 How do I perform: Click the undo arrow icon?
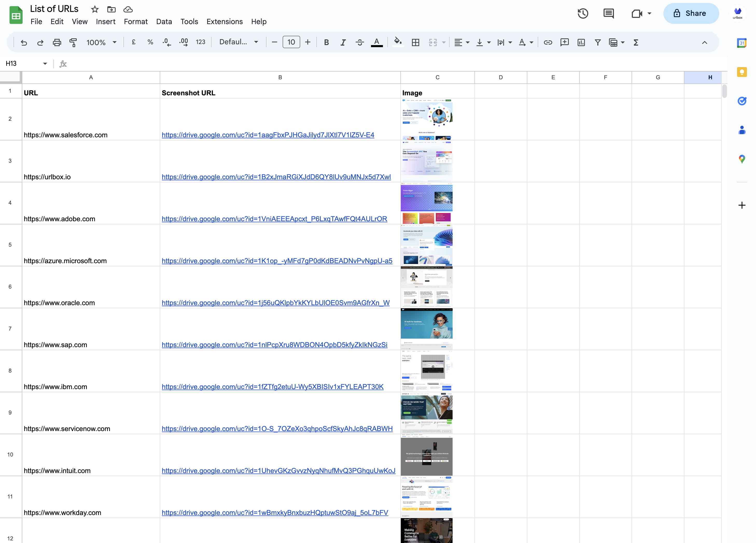[x=24, y=42]
